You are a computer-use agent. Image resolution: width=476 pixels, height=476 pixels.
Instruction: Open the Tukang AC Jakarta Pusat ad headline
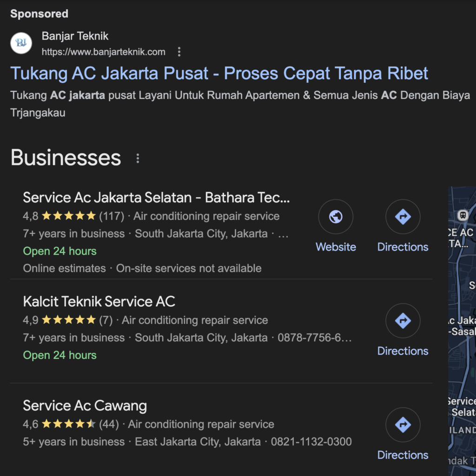click(x=219, y=73)
